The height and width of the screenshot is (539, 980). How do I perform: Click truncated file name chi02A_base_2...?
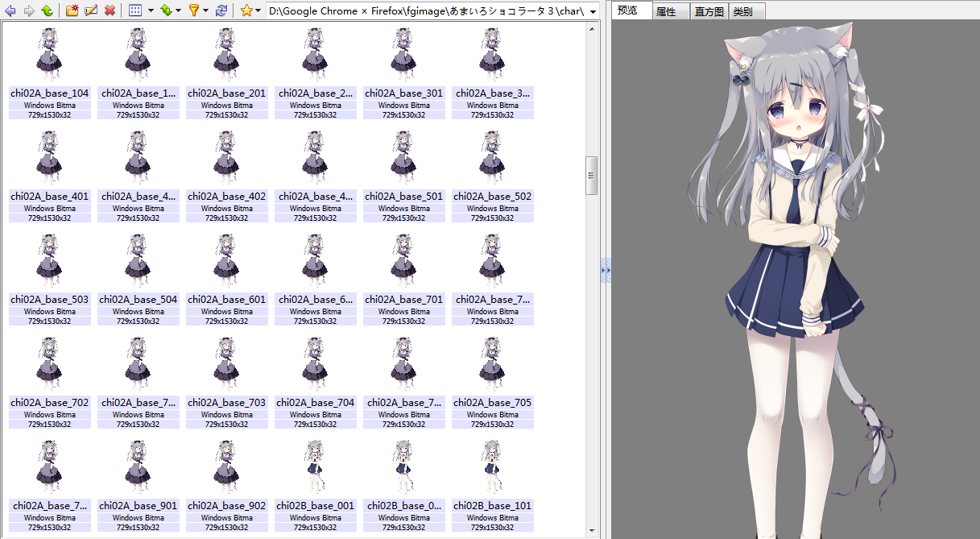tap(315, 93)
